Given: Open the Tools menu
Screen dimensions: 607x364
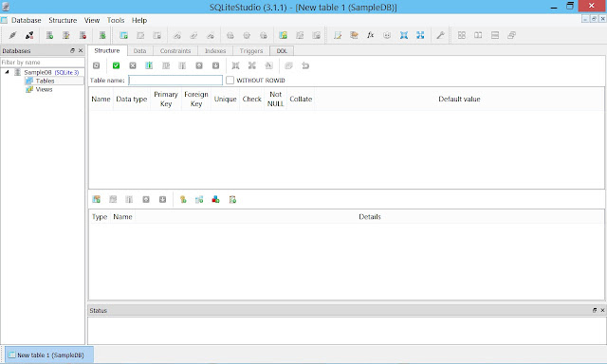Looking at the screenshot, I should point(116,20).
